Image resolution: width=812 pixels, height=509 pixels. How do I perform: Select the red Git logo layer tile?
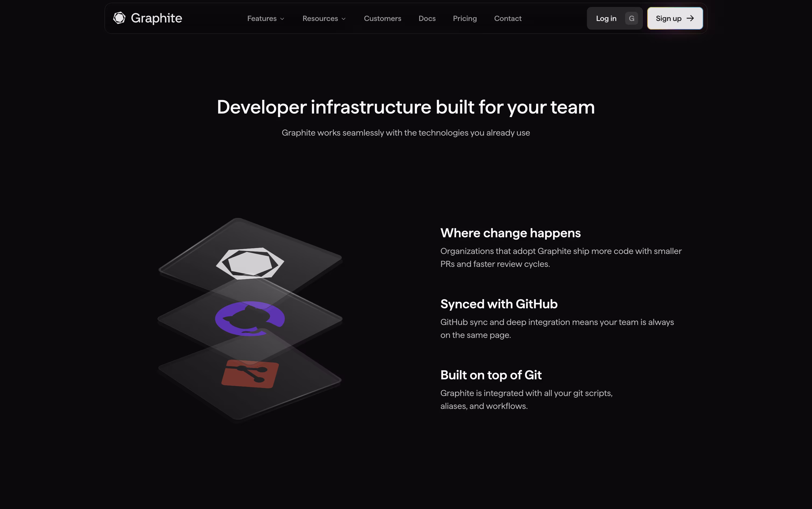[x=250, y=374]
